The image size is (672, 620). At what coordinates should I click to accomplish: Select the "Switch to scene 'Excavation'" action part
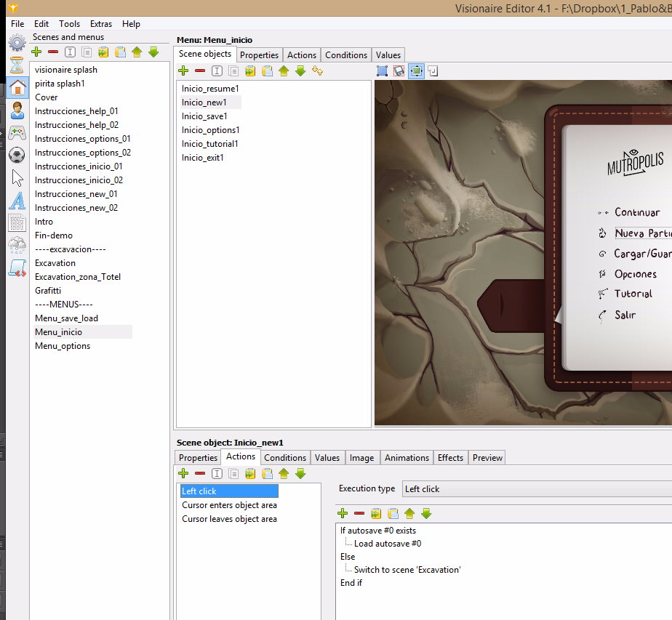(407, 570)
